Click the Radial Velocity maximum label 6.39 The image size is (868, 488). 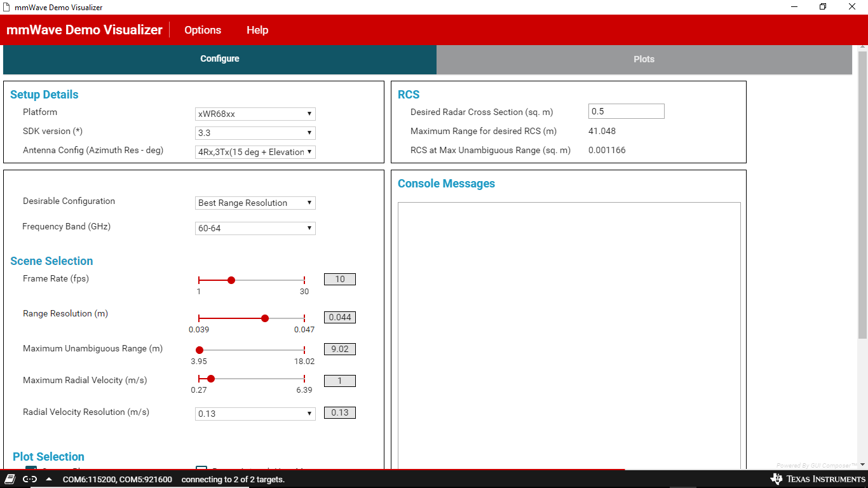point(304,390)
